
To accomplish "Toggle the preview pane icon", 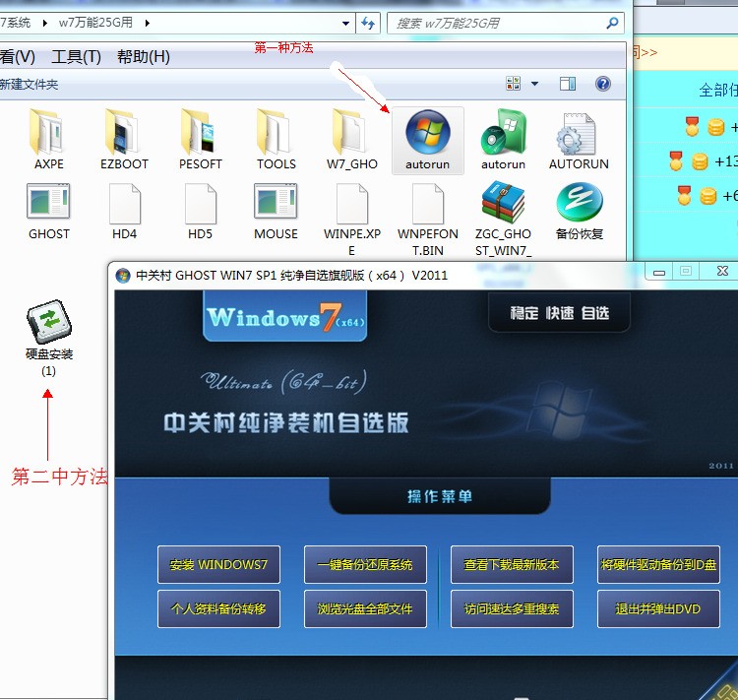I will point(568,84).
